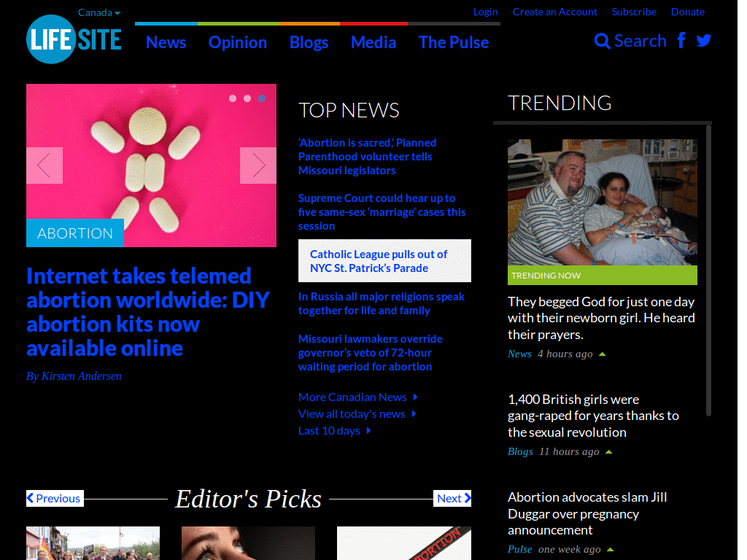Open the ABORTION category label

pyautogui.click(x=75, y=233)
